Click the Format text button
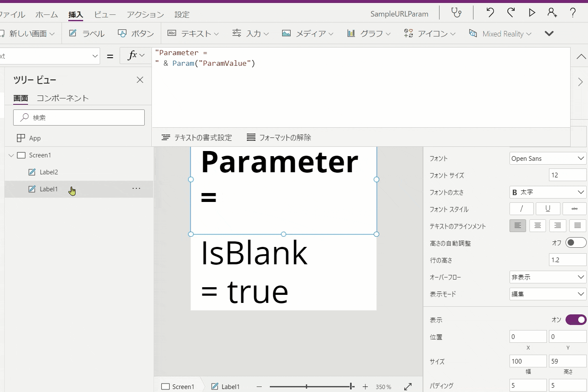588x392 pixels. tap(197, 137)
